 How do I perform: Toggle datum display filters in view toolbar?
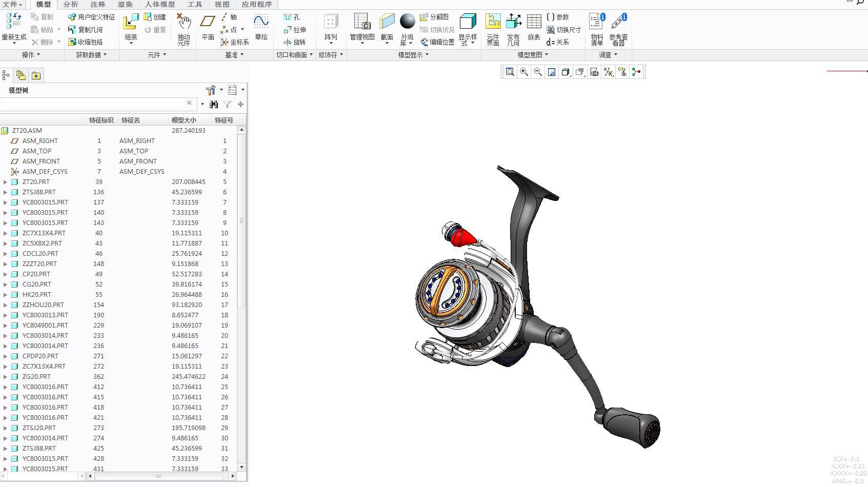[608, 72]
